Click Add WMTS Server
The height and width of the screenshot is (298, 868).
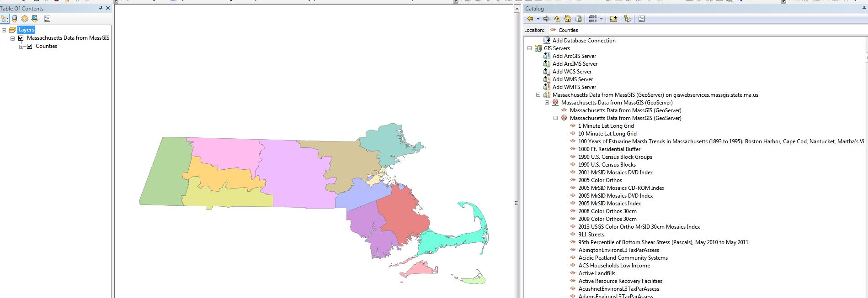pos(574,87)
